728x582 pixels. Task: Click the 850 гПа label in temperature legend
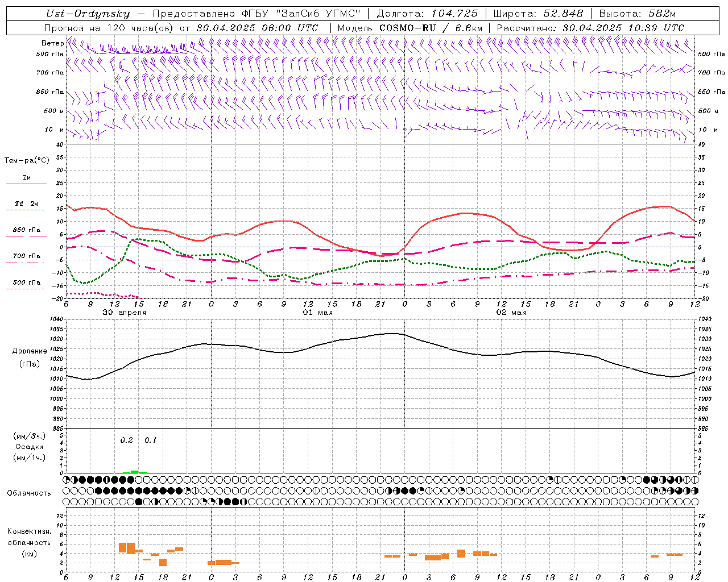tap(27, 230)
